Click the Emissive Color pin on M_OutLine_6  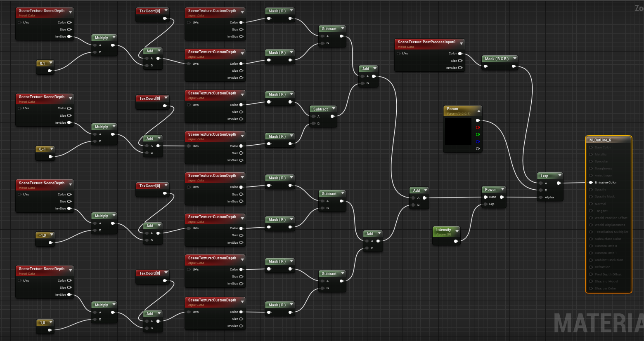(x=590, y=182)
